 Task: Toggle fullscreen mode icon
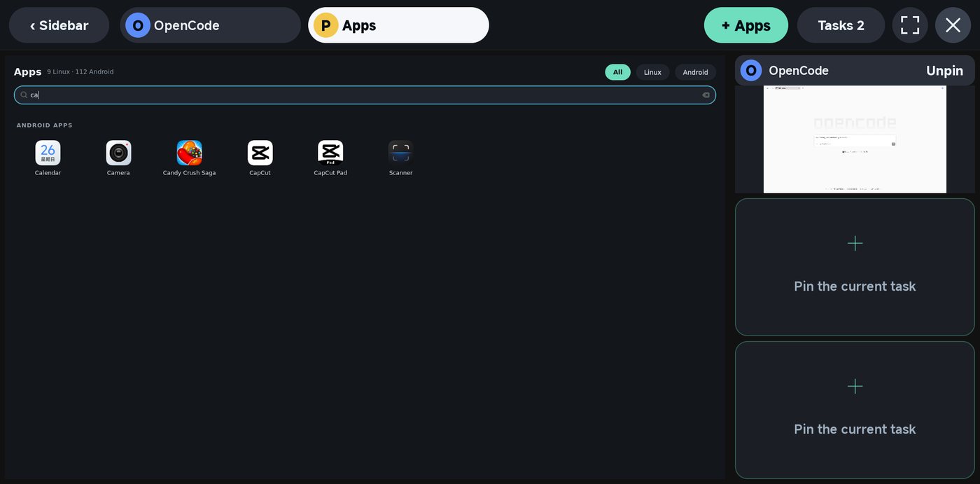(910, 25)
